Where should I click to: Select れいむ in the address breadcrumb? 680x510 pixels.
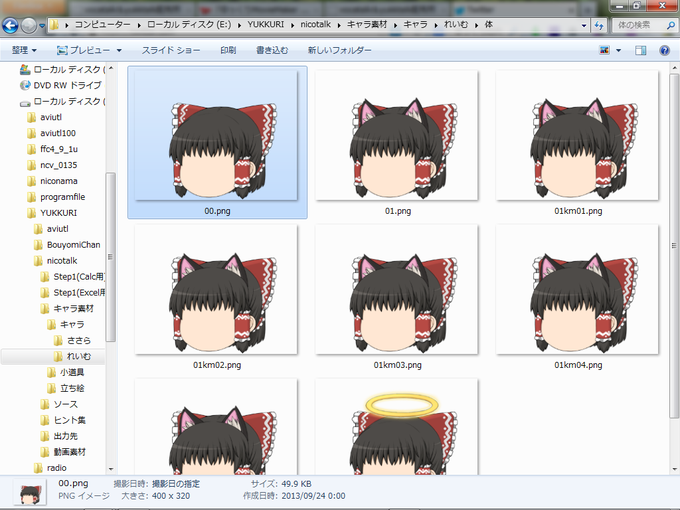pos(455,25)
